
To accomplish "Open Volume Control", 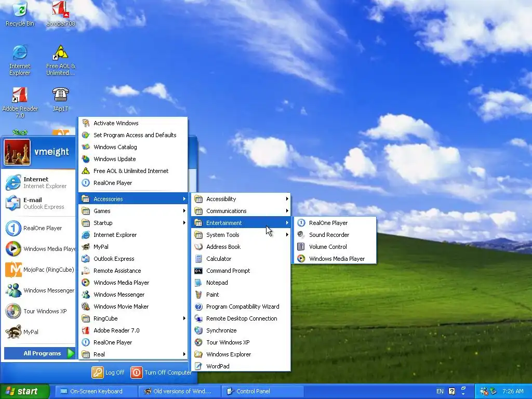I will [335, 247].
